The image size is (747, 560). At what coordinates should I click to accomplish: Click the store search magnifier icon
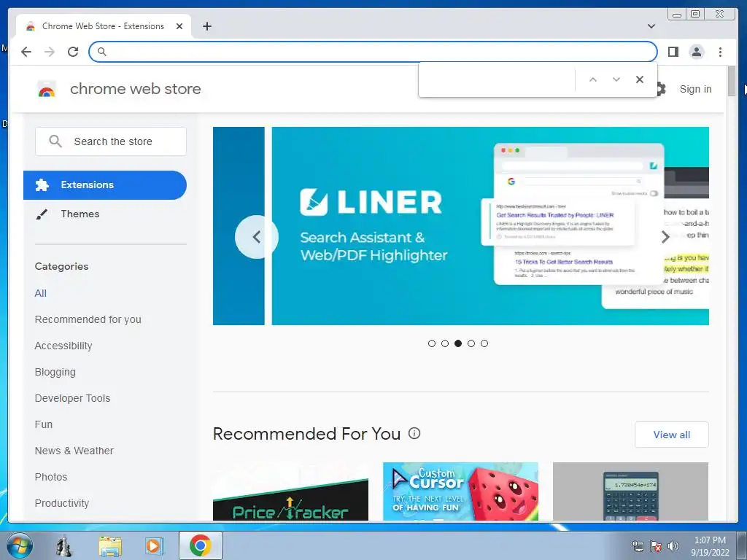[x=55, y=141]
